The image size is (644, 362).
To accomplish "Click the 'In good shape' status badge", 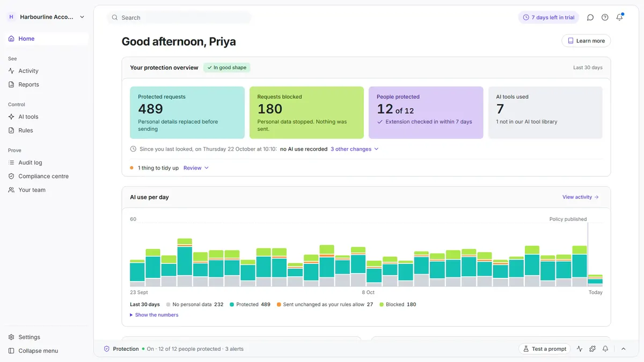I will pyautogui.click(x=226, y=68).
